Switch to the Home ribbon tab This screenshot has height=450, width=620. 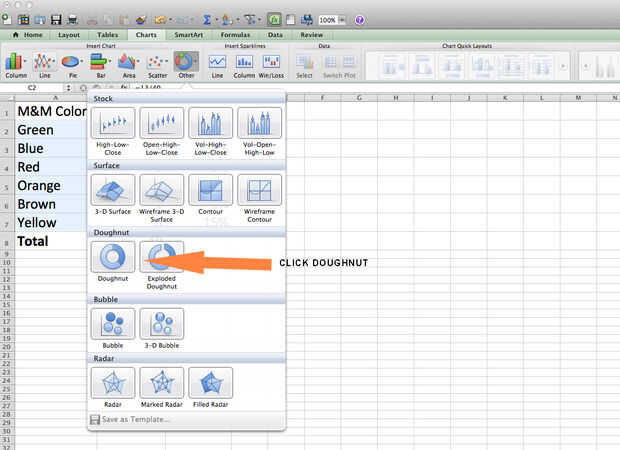28,35
